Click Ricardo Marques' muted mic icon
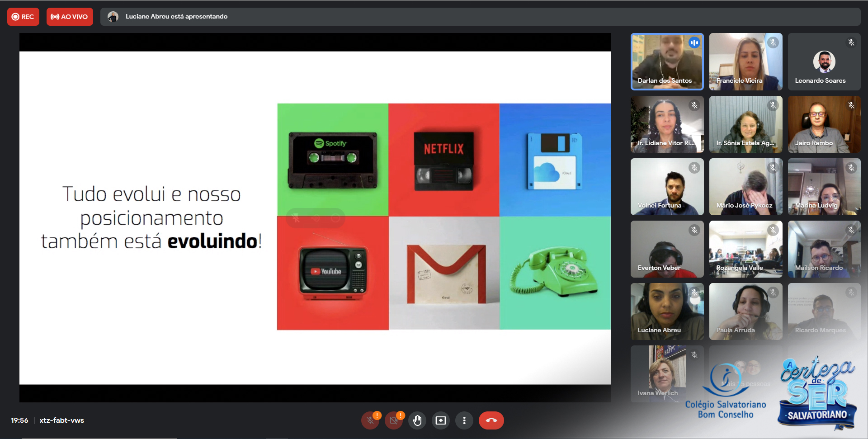868x439 pixels. point(851,293)
